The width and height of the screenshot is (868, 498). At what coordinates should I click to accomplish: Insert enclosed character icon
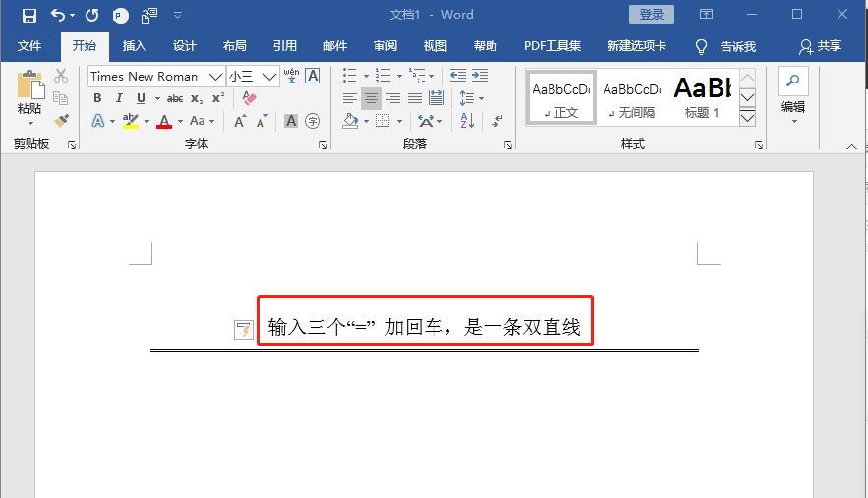coord(313,121)
